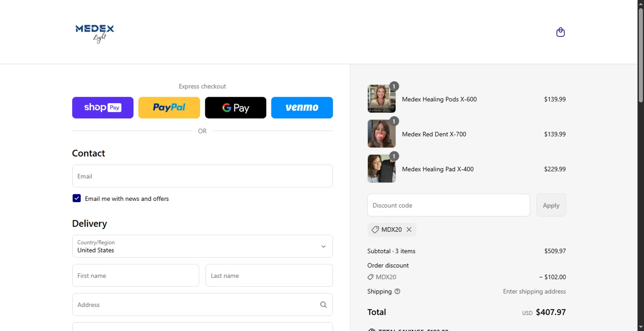Click the Contact heading
The image size is (644, 331).
tap(88, 153)
